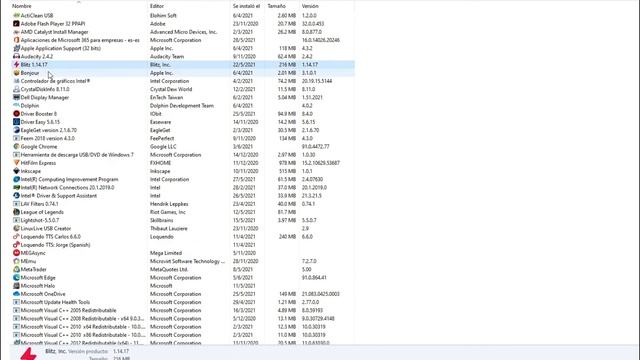The image size is (640, 360).
Task: Click the 'Google LLC' editor cell
Action: pyautogui.click(x=163, y=146)
